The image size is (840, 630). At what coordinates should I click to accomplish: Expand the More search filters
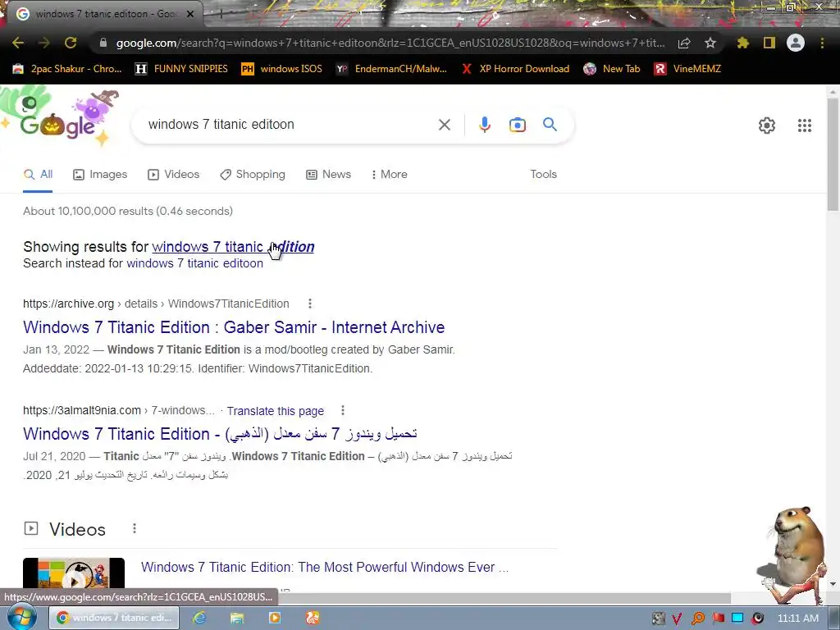pos(390,174)
